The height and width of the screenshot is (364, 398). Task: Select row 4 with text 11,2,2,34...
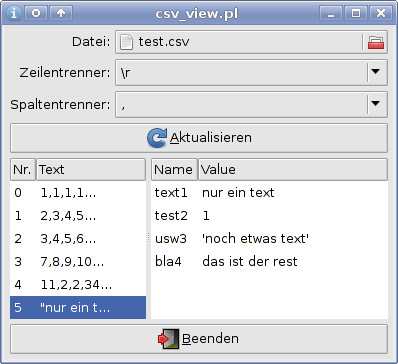[x=78, y=285]
